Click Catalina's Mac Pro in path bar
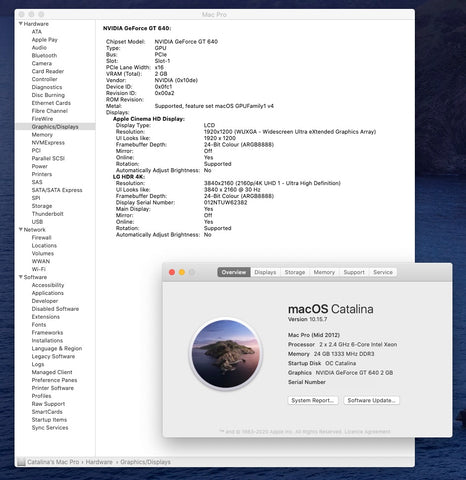The width and height of the screenshot is (466, 480). coord(53,462)
